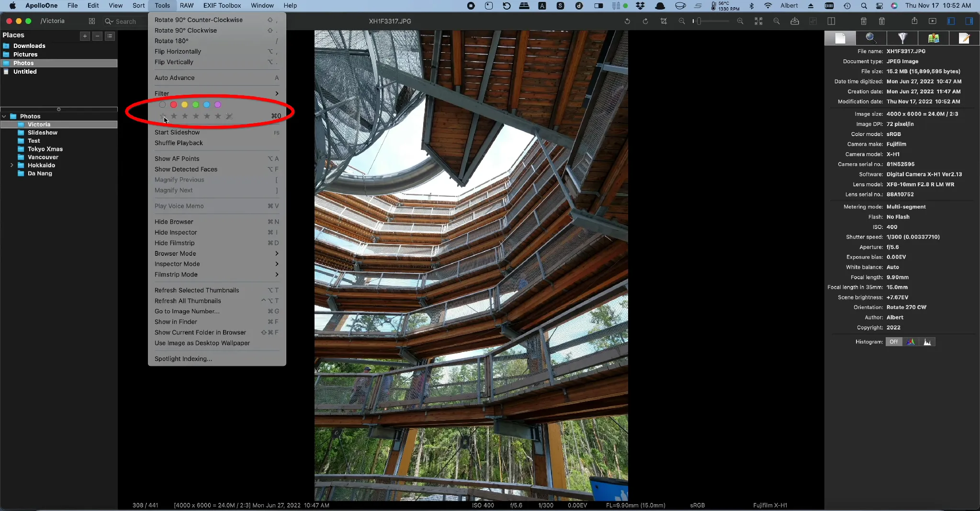Toggle Auto Advance in Tools menu
The width and height of the screenshot is (980, 511).
coord(217,78)
